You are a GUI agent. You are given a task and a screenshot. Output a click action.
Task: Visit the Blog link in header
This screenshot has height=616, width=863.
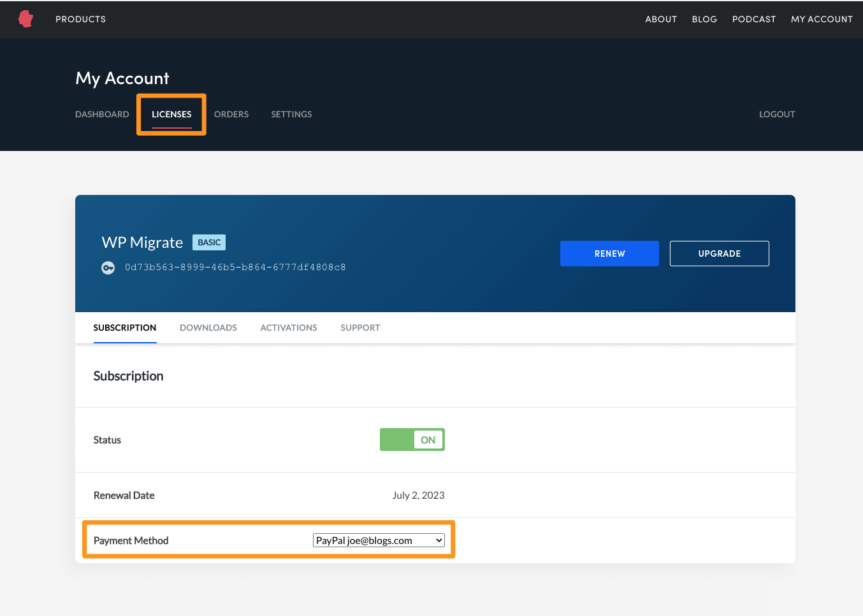pyautogui.click(x=704, y=19)
